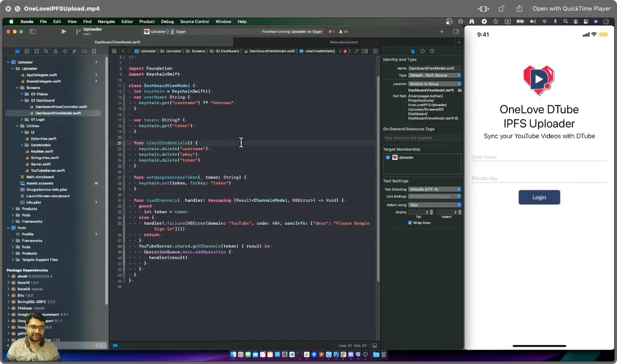Run the Uploader scheme with play button

click(64, 31)
